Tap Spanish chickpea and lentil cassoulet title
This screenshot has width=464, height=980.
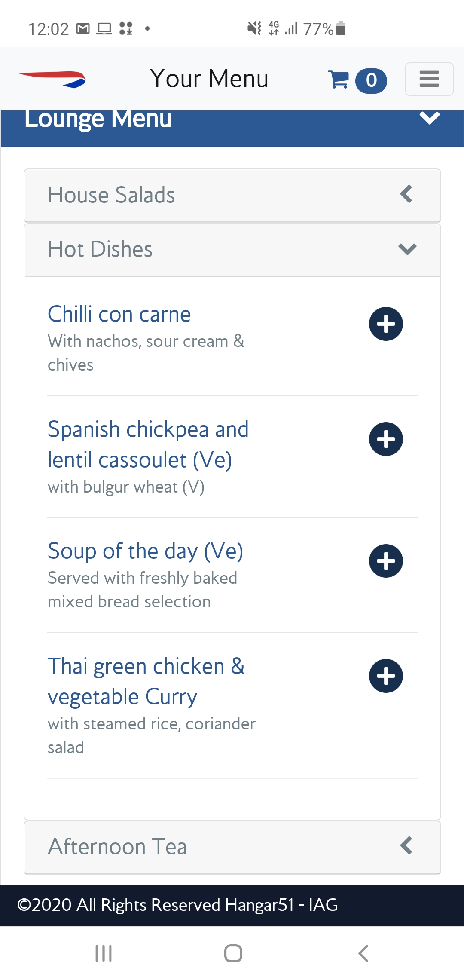tap(148, 444)
